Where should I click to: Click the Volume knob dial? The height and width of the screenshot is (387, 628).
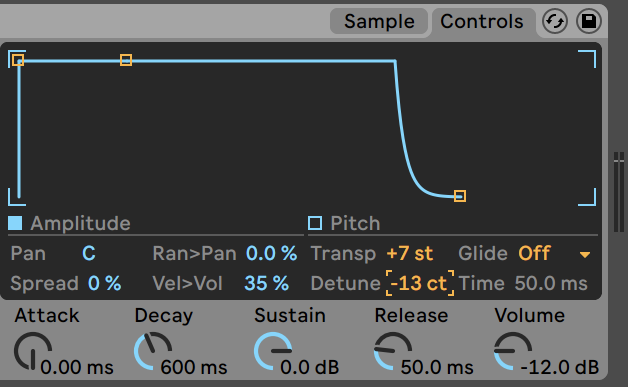click(x=513, y=351)
